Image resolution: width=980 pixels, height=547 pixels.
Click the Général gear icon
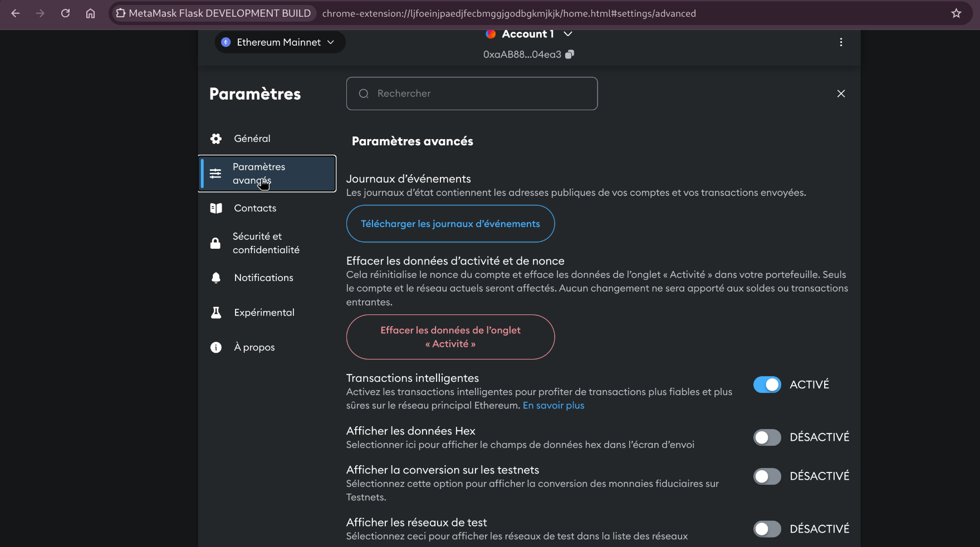pos(216,139)
